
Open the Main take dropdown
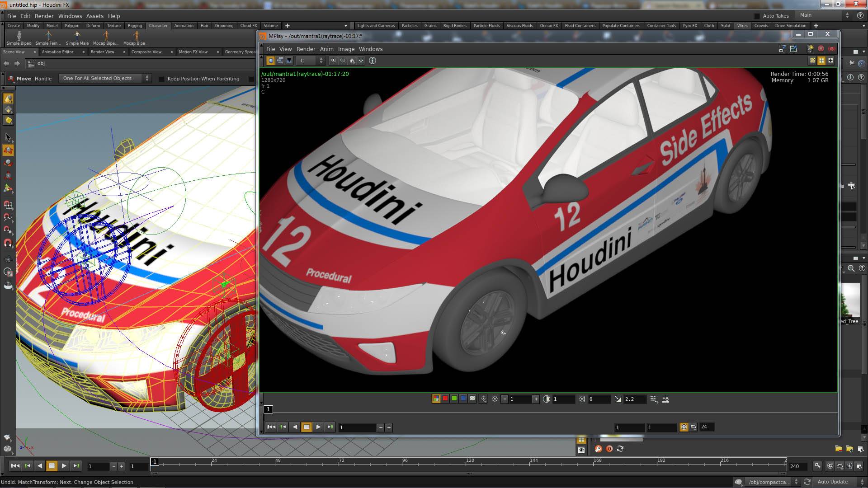point(824,15)
